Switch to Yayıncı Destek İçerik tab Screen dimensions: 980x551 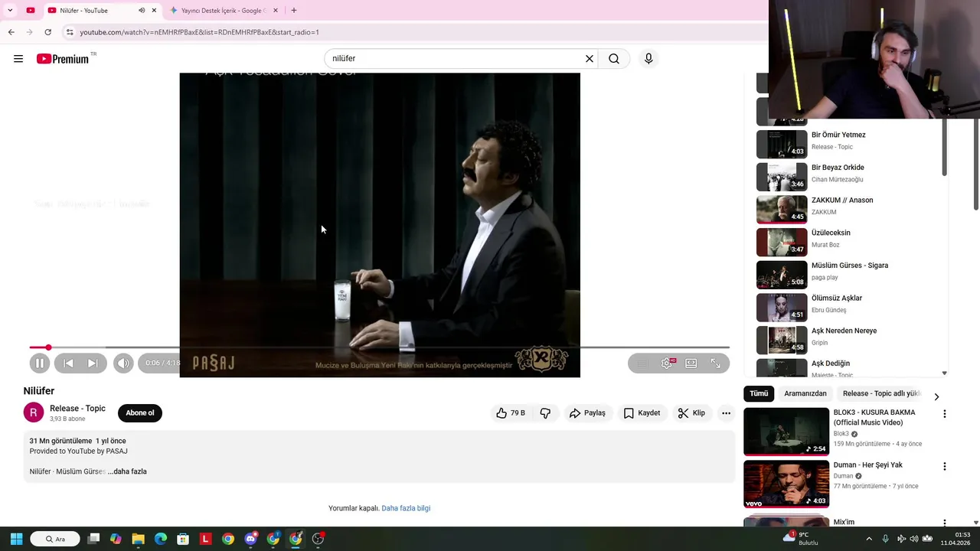[x=224, y=11]
